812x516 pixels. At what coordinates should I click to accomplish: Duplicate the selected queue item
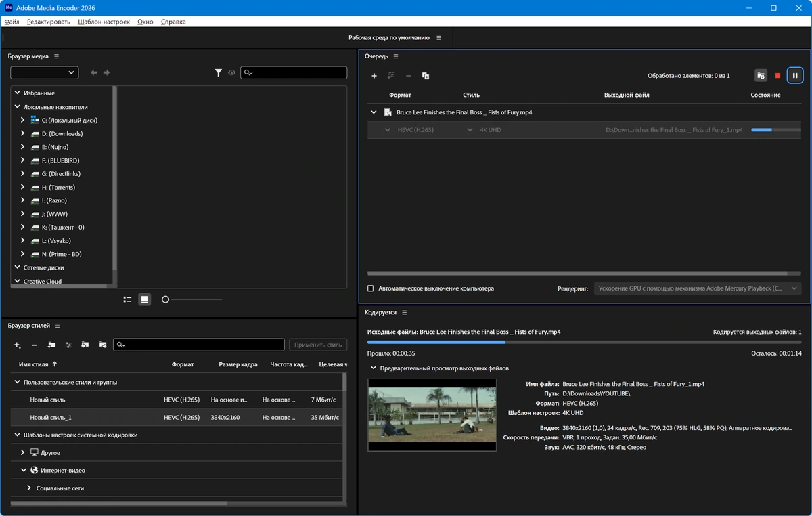(x=426, y=76)
